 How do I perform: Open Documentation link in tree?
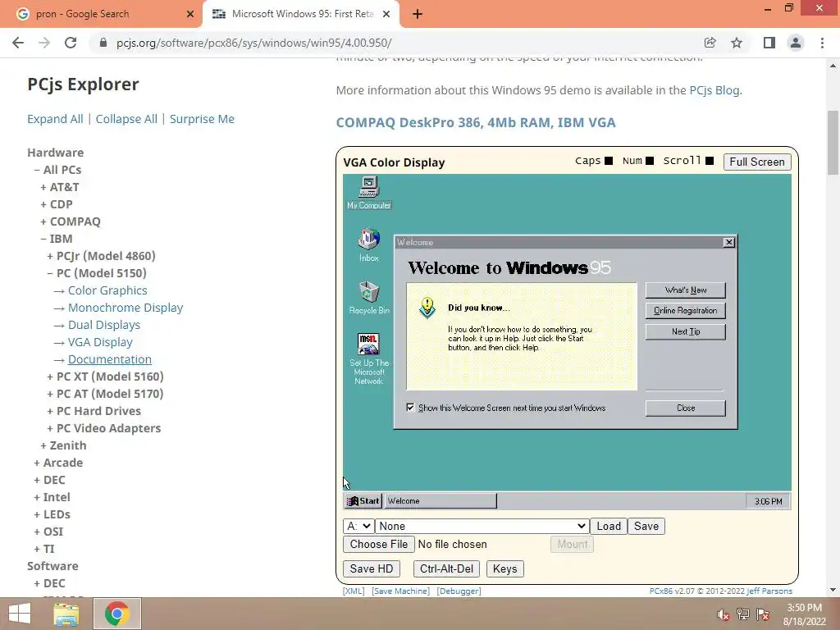tap(110, 359)
